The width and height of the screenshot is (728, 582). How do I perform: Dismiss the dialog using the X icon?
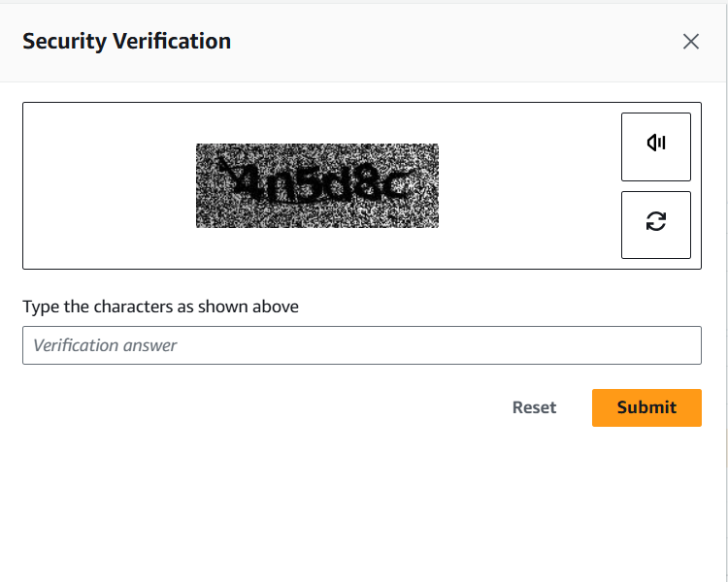(x=690, y=41)
